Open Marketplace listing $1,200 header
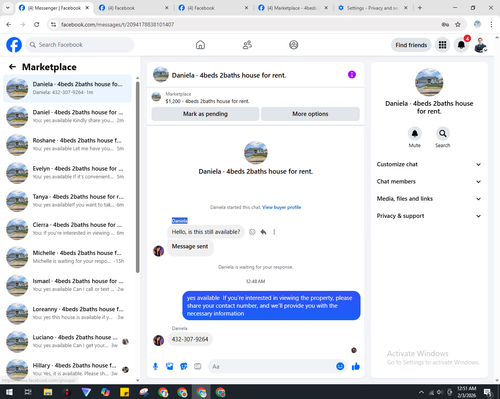 (x=255, y=97)
